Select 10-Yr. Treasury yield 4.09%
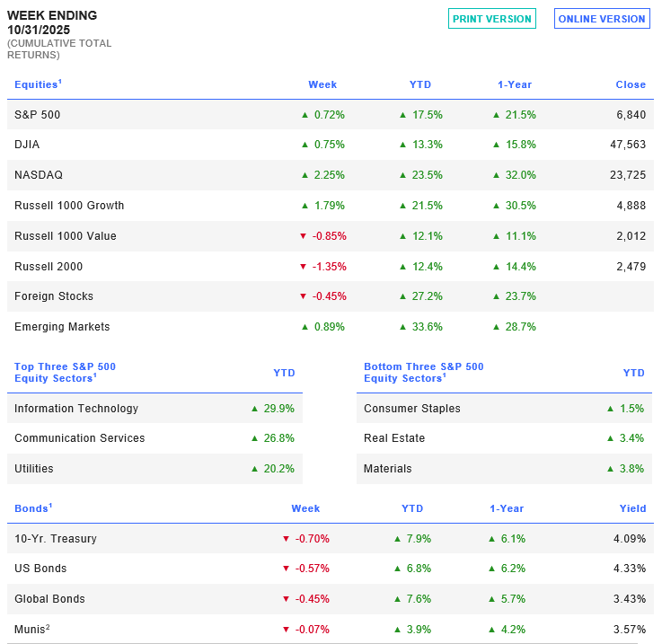 pos(630,538)
